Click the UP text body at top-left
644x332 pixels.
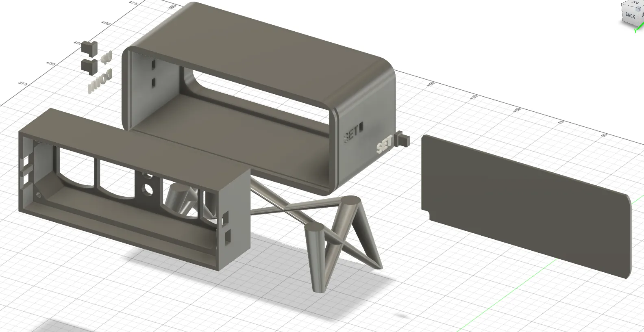point(106,58)
